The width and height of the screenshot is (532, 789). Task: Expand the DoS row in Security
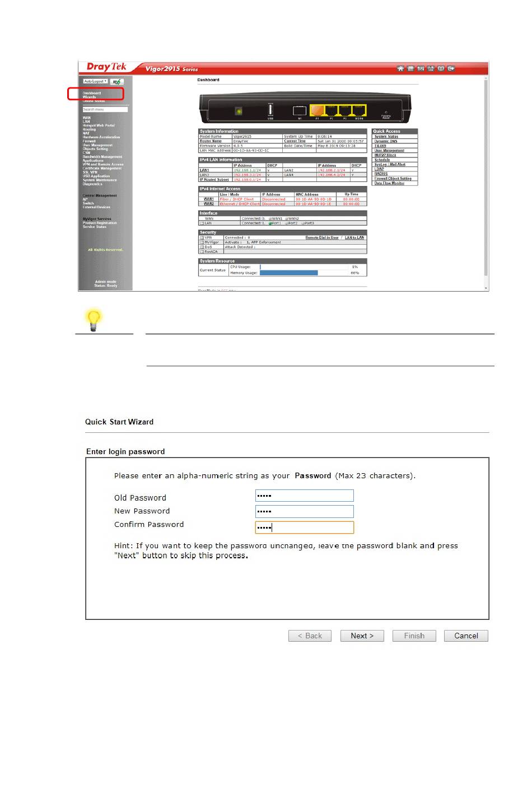[202, 247]
